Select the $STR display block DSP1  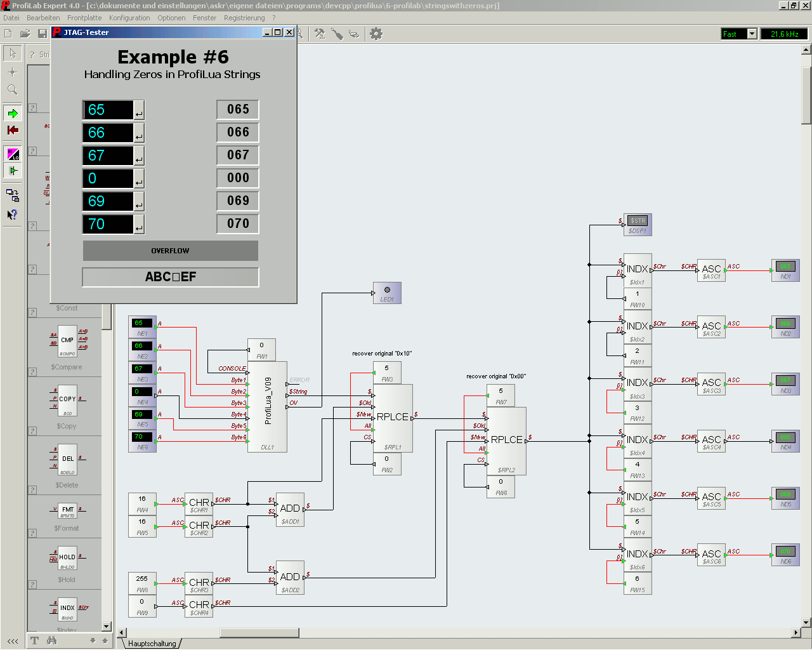pos(638,225)
